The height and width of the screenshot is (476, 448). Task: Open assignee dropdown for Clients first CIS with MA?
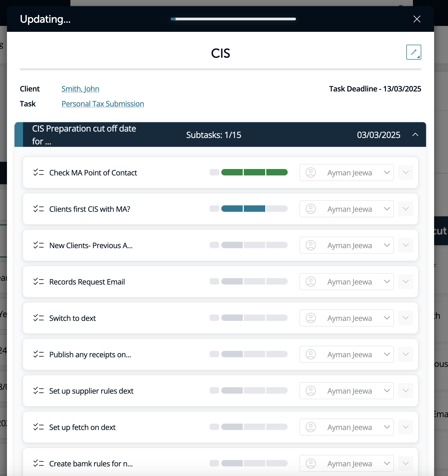[347, 209]
